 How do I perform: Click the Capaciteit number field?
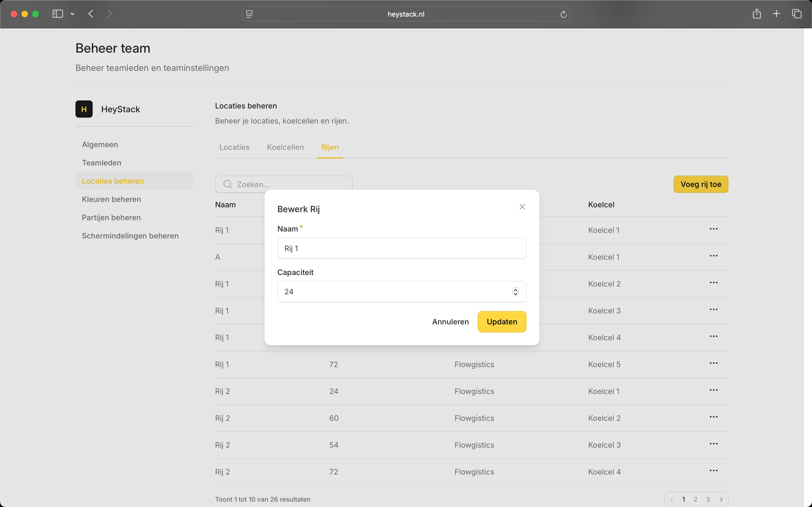click(402, 292)
